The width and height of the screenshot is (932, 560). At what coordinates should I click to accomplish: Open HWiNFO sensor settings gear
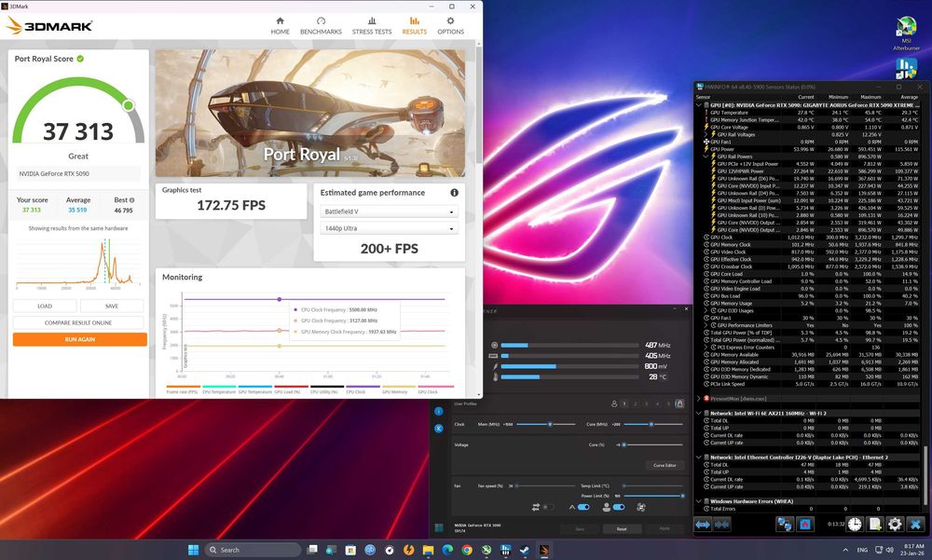[x=895, y=525]
